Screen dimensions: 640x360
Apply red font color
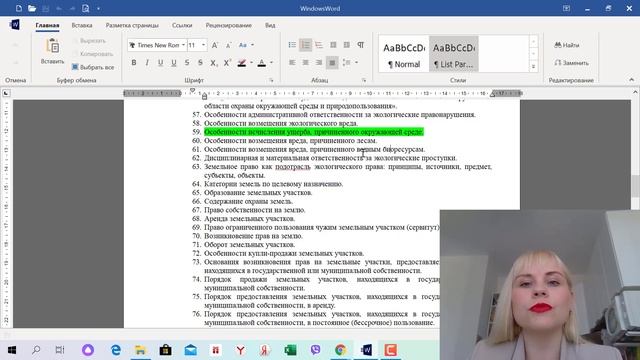(x=262, y=63)
